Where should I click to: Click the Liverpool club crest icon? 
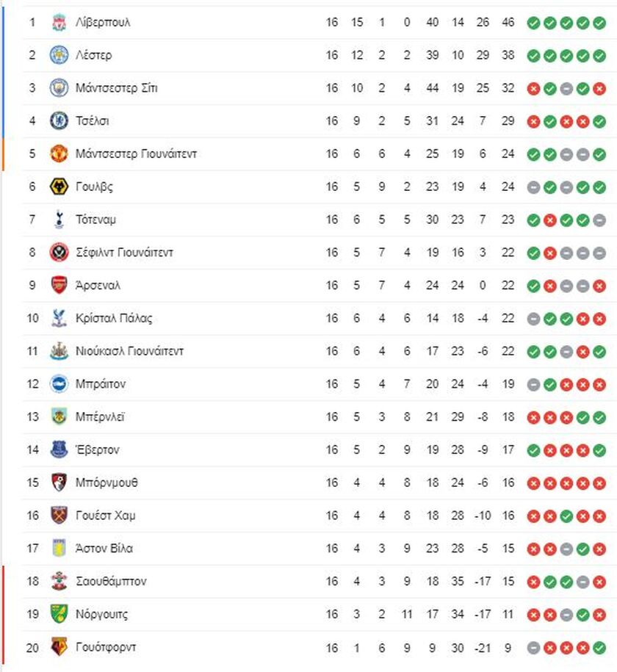[59, 22]
